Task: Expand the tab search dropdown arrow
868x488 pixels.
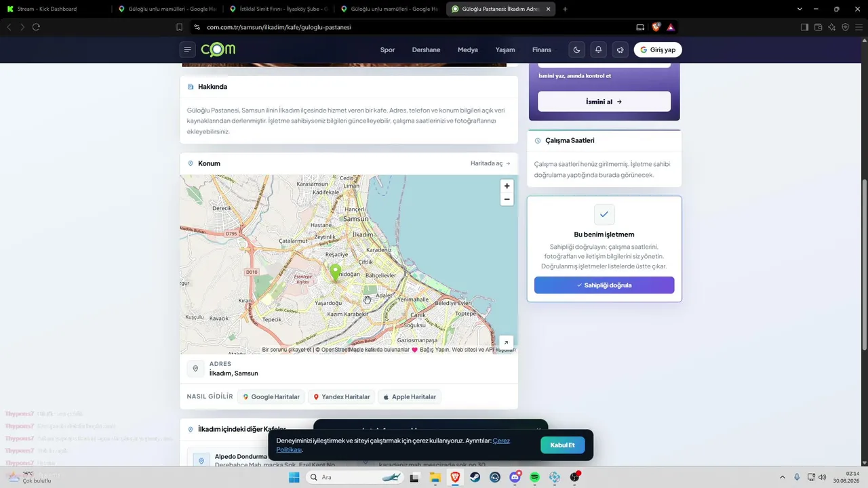Action: 800,9
